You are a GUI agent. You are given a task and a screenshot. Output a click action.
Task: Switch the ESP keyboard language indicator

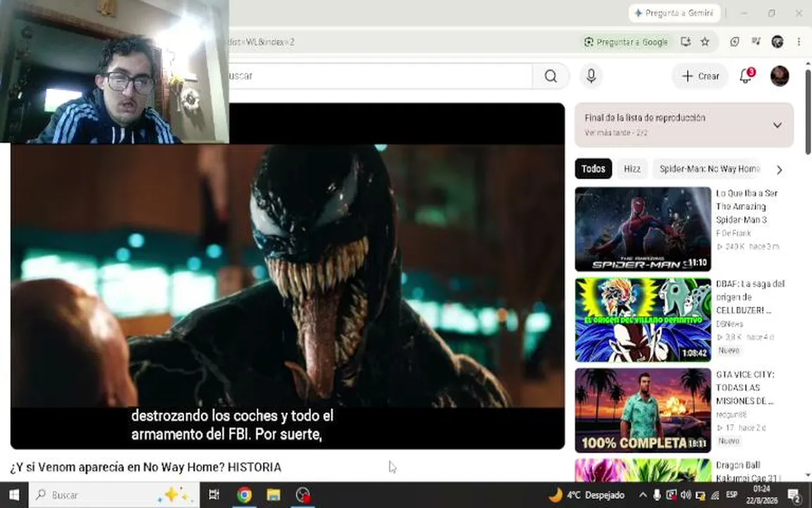732,495
